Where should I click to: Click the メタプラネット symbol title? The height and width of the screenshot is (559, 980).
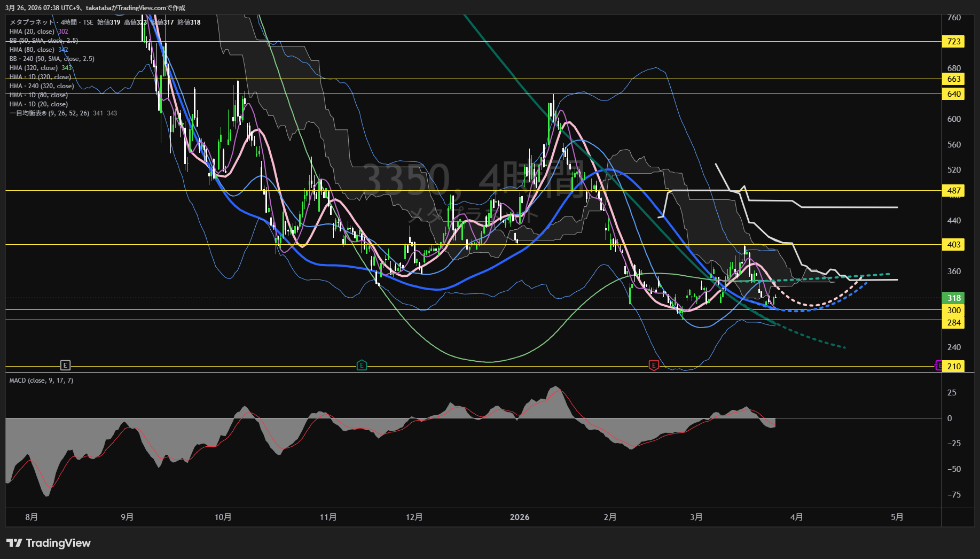coord(32,22)
